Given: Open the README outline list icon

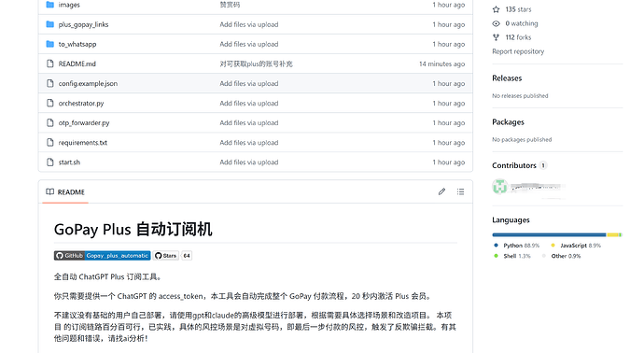Looking at the screenshot, I should (460, 191).
